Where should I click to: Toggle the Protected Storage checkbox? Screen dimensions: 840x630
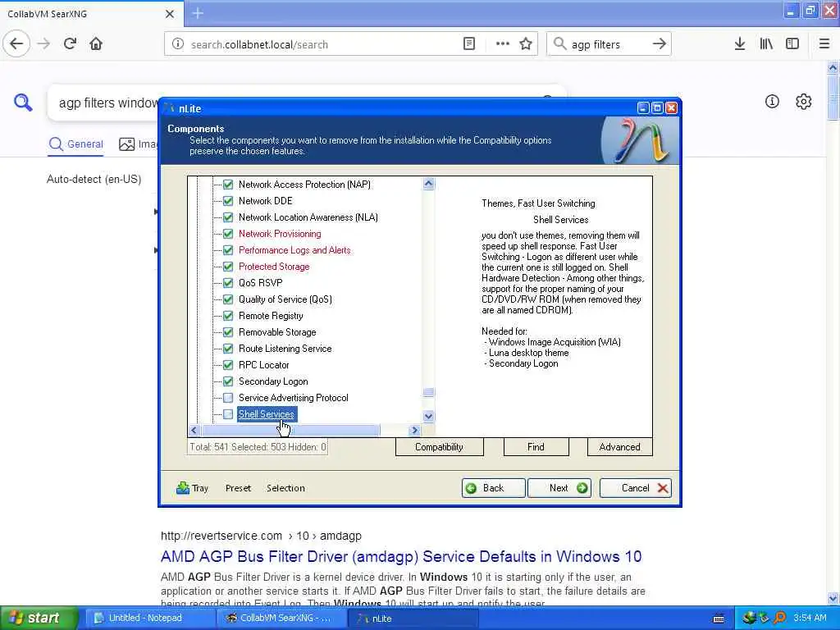point(228,267)
